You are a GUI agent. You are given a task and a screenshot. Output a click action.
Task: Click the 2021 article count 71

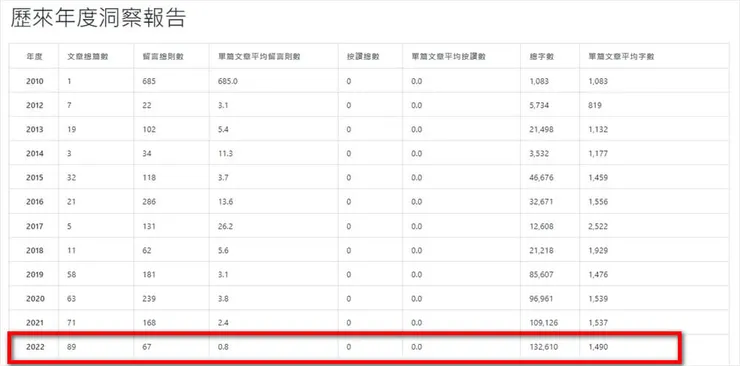point(72,323)
